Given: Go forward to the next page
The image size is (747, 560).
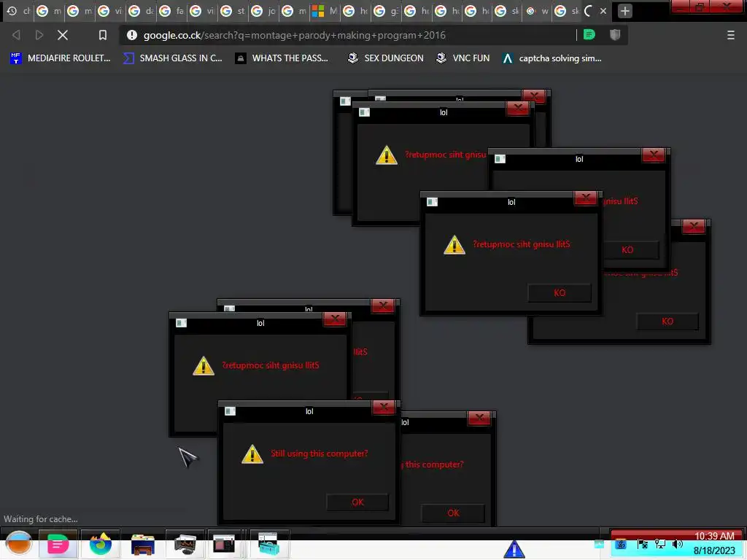Looking at the screenshot, I should pos(39,35).
